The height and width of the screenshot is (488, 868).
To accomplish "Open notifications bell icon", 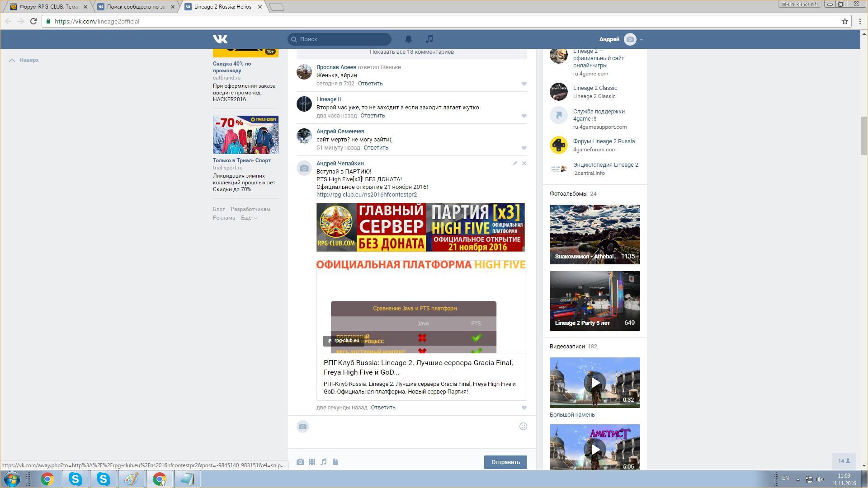I will pos(409,39).
